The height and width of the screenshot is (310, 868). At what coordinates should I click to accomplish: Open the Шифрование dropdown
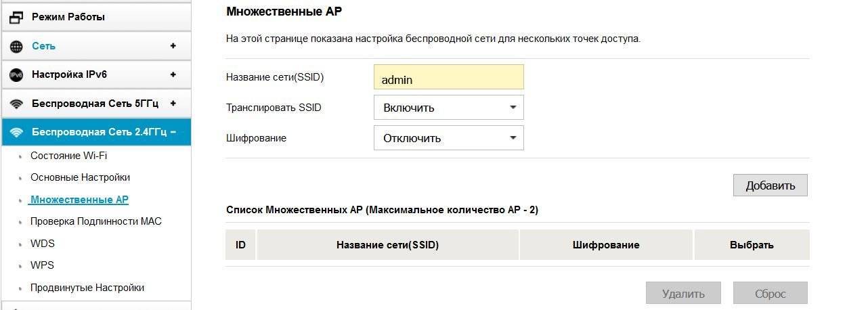coord(448,138)
